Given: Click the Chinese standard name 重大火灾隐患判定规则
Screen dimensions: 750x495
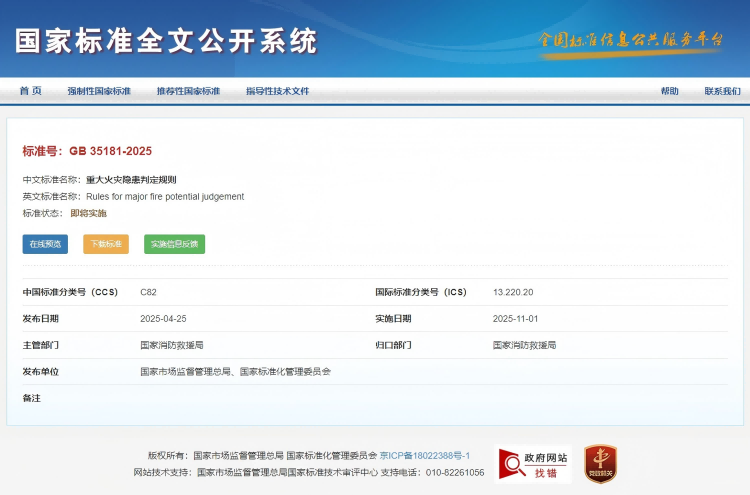Looking at the screenshot, I should pyautogui.click(x=131, y=180).
